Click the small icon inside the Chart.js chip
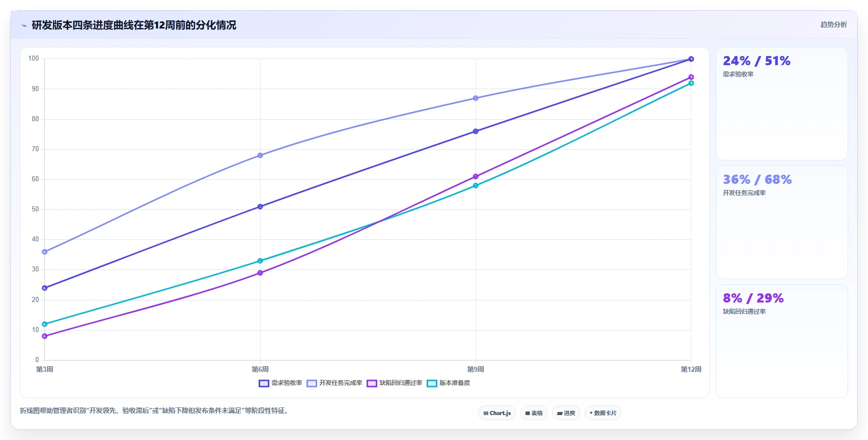This screenshot has height=440, width=868. tap(486, 413)
